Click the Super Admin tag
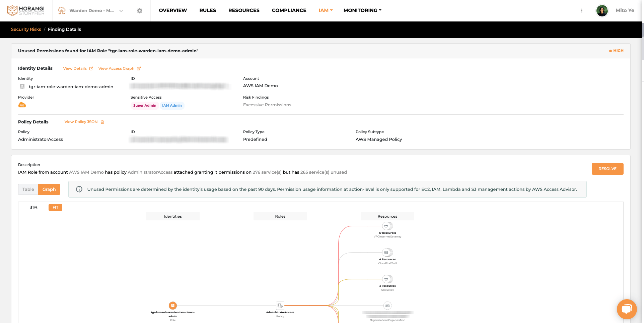The image size is (644, 323). (x=145, y=105)
